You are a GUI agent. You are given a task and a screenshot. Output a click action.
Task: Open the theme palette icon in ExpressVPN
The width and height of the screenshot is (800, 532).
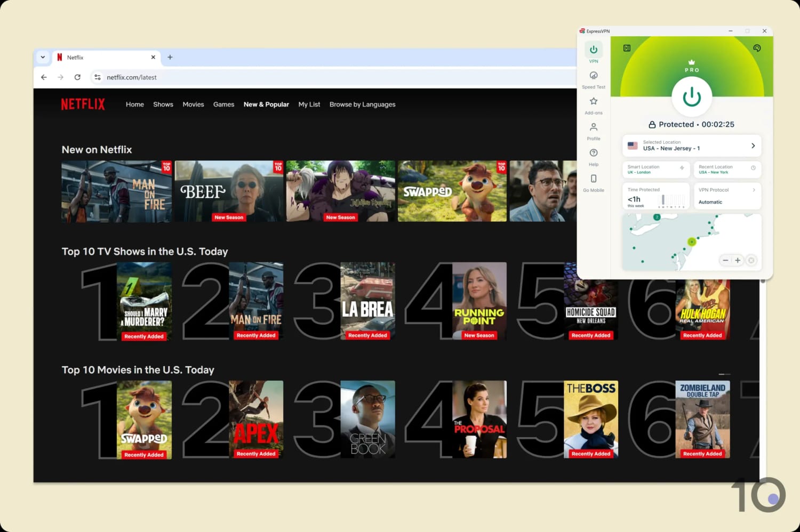click(x=757, y=48)
